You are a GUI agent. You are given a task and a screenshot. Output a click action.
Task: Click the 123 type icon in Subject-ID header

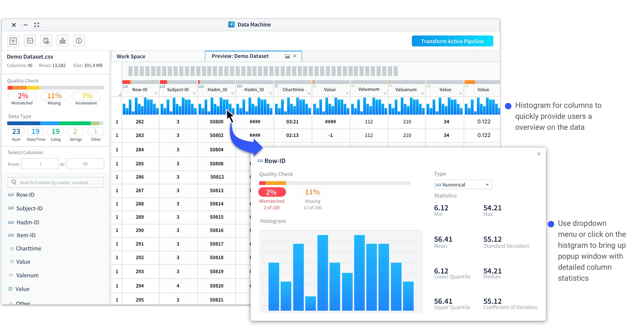pyautogui.click(x=162, y=87)
